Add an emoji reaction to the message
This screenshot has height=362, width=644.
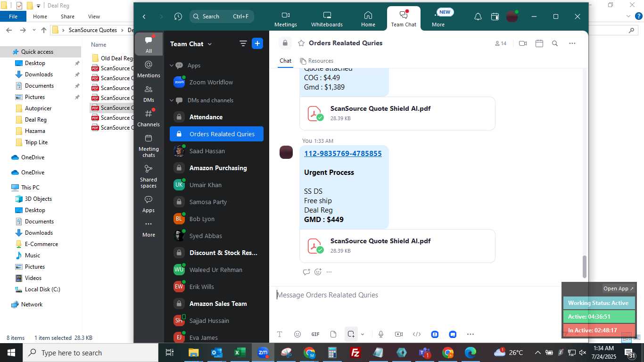coord(318,272)
